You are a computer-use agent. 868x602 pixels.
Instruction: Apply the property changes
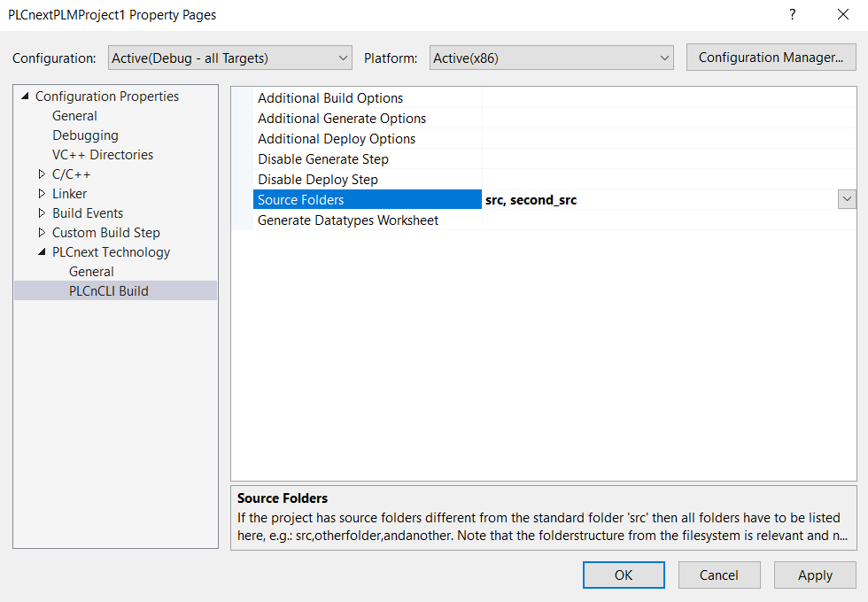814,575
